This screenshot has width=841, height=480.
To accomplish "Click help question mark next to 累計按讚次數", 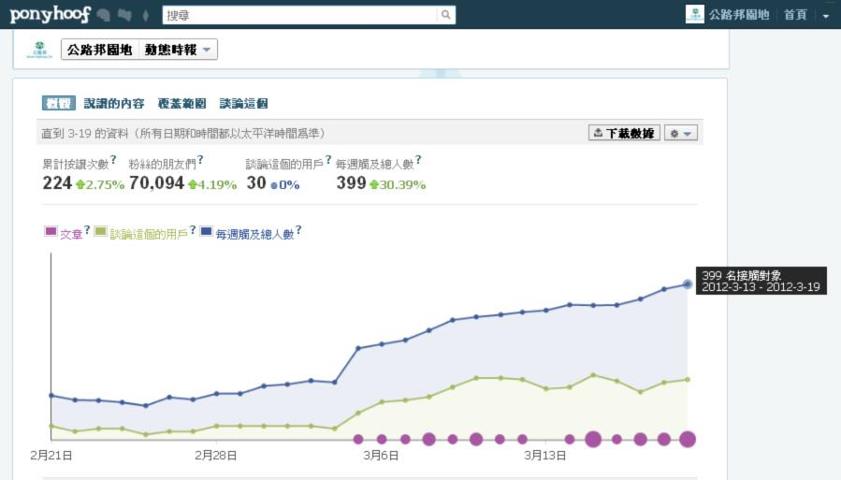I will coord(114,160).
